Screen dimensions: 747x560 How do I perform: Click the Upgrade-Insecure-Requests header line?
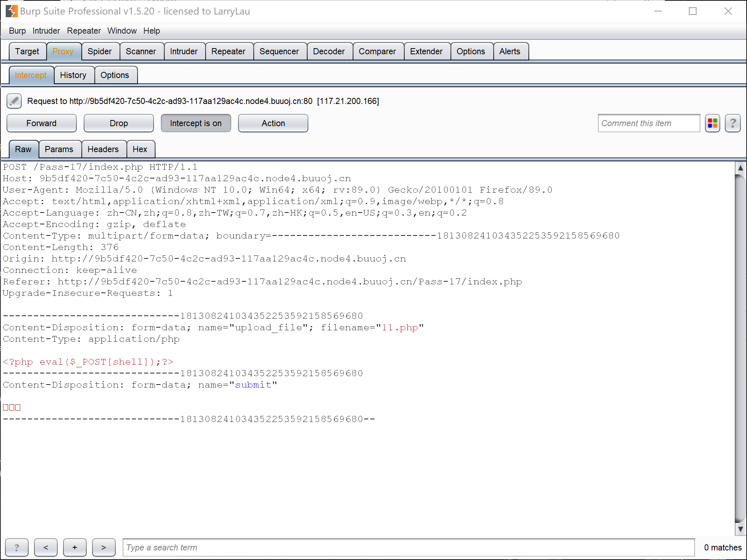[88, 293]
